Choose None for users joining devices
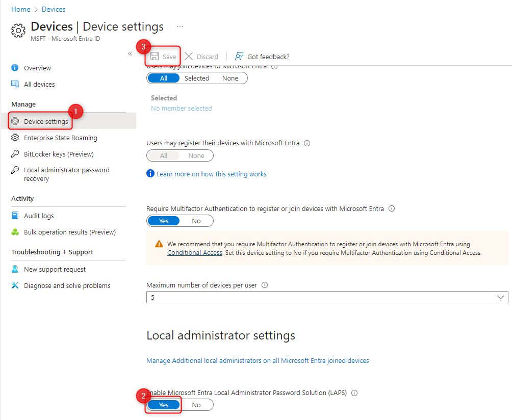This screenshot has width=512, height=420. click(x=230, y=78)
